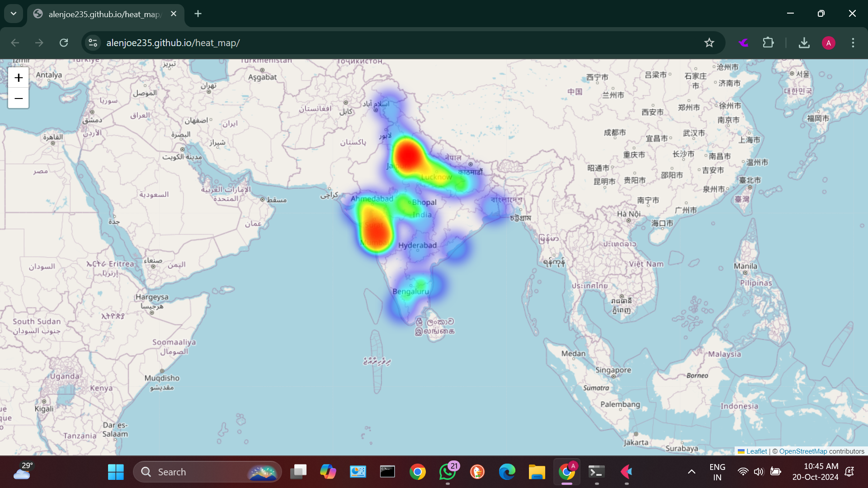Reload the heat_map page
The image size is (868, 488).
(x=64, y=43)
